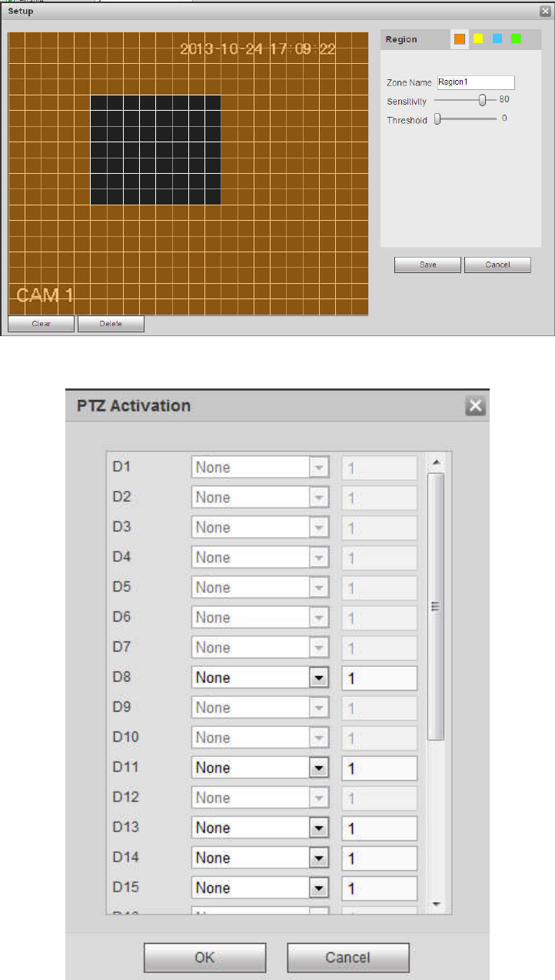Select the yellow region color swatch
555x980 pixels.
click(x=478, y=38)
